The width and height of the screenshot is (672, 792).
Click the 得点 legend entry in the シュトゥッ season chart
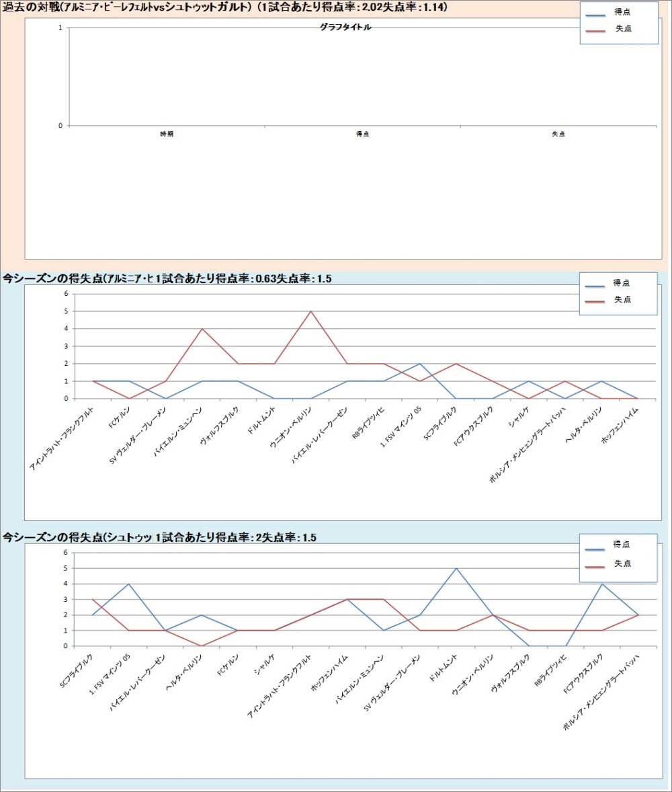click(622, 545)
